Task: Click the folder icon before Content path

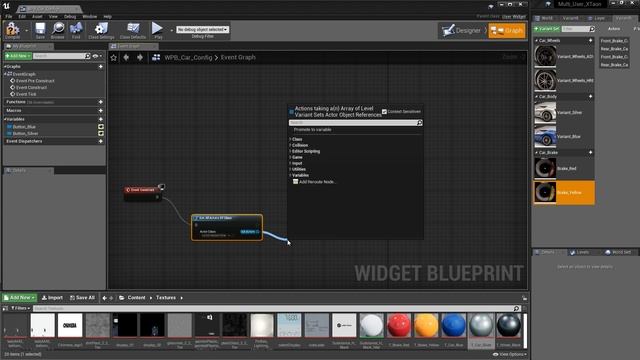Action: 122,298
